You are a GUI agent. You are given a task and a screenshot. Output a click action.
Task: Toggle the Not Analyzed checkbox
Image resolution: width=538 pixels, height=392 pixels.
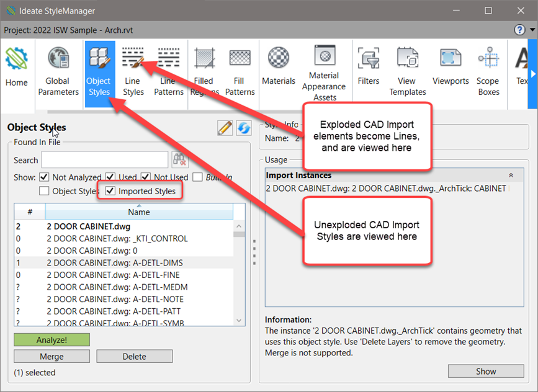point(44,177)
